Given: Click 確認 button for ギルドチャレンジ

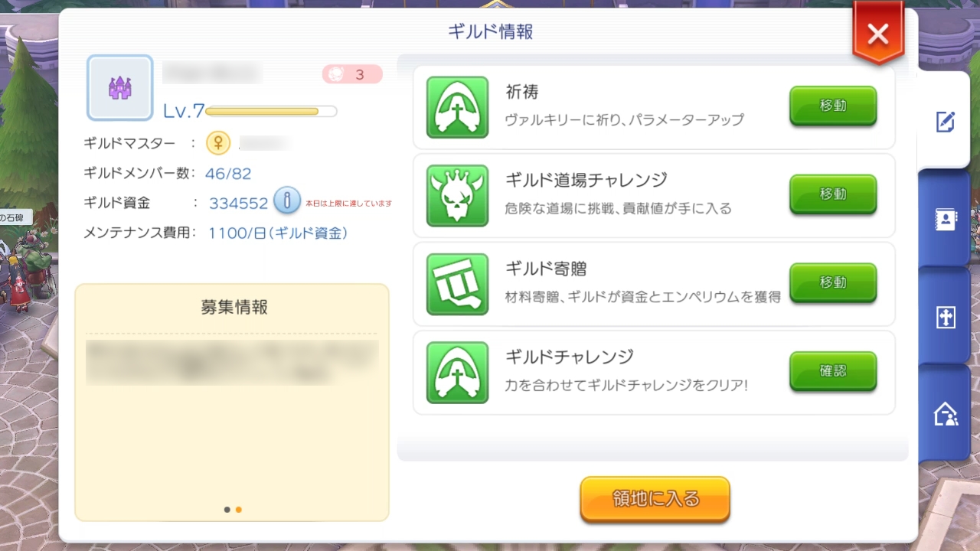Looking at the screenshot, I should pos(833,371).
